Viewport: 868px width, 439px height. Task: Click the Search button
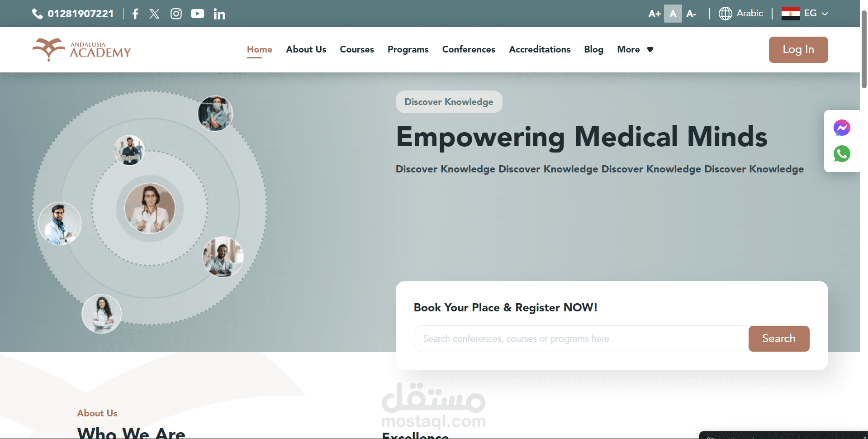(x=779, y=339)
